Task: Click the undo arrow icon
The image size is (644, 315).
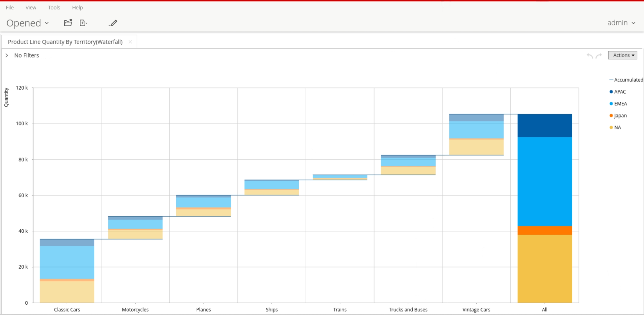Action: (x=590, y=56)
